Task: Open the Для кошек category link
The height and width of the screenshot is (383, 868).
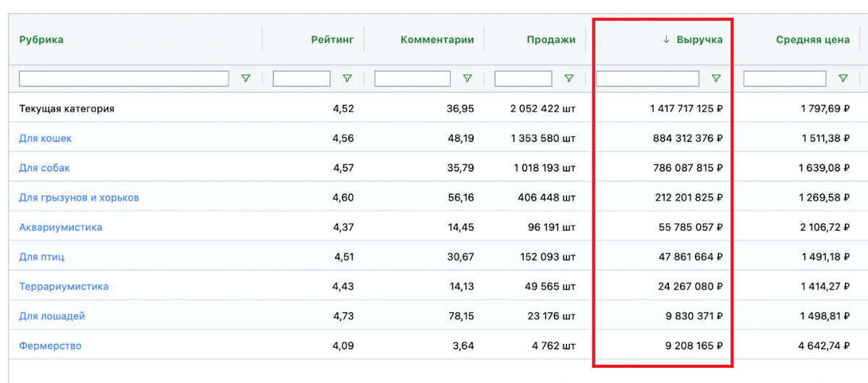Action: coord(45,138)
